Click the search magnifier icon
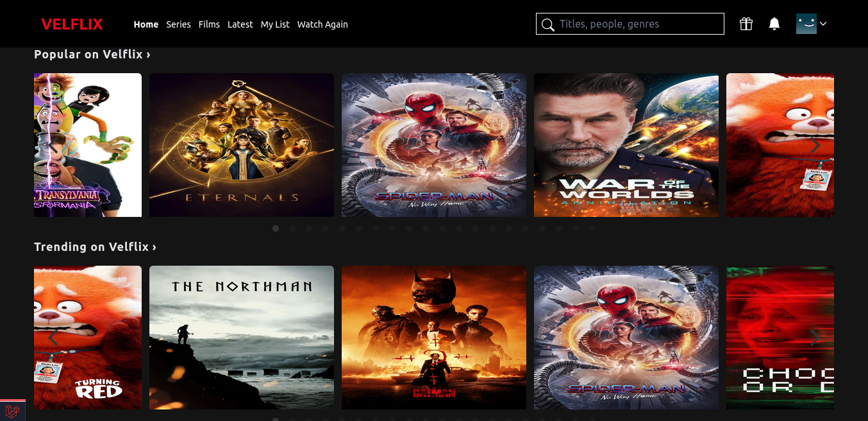 tap(547, 24)
